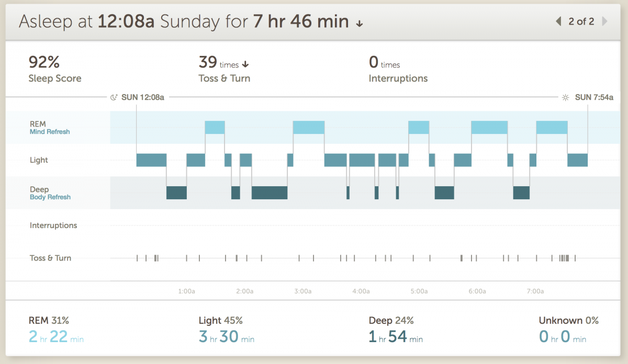This screenshot has height=364, width=628.
Task: Click the Unknown 0% summary total
Action: [x=568, y=321]
